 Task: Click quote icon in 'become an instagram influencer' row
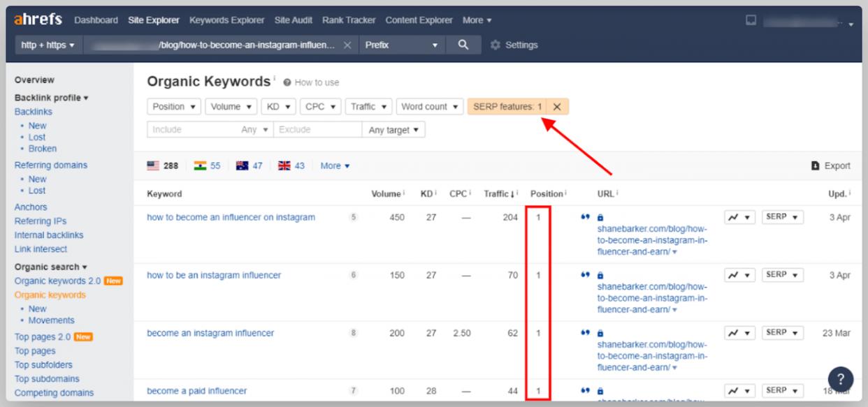(584, 333)
